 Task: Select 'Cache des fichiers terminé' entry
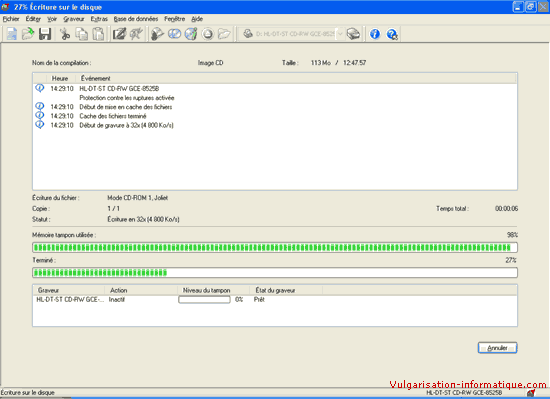click(113, 116)
